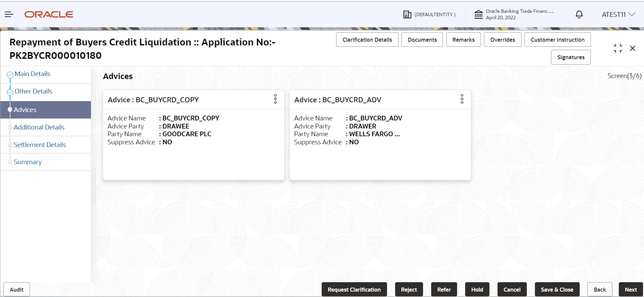Open the BC_BUYCRD_ADV advice options menu

pyautogui.click(x=462, y=99)
